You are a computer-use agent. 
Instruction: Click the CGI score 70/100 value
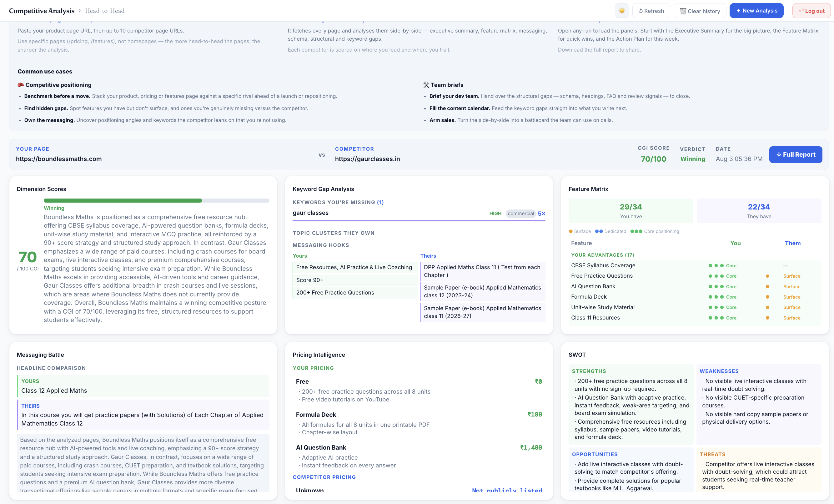click(x=653, y=159)
